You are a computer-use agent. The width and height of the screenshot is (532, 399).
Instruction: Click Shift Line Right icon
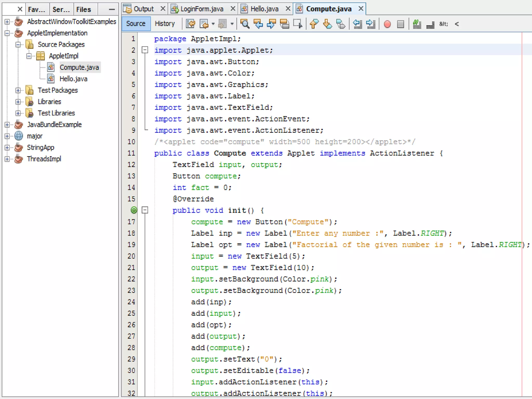(x=371, y=24)
